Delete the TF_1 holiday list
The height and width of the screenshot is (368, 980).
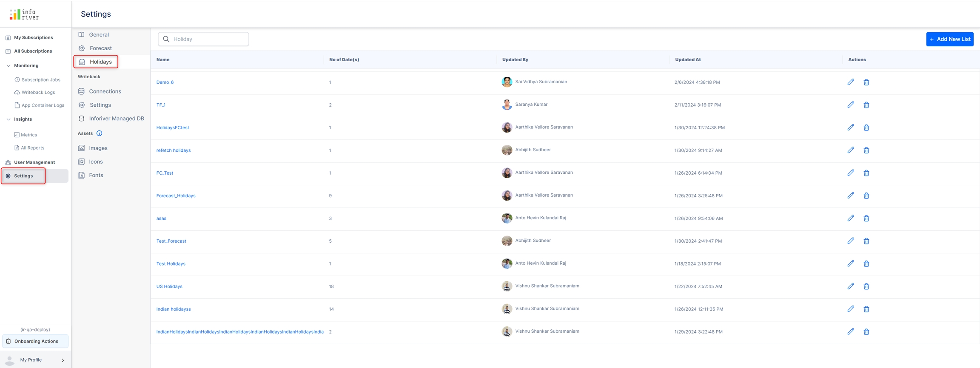(866, 105)
